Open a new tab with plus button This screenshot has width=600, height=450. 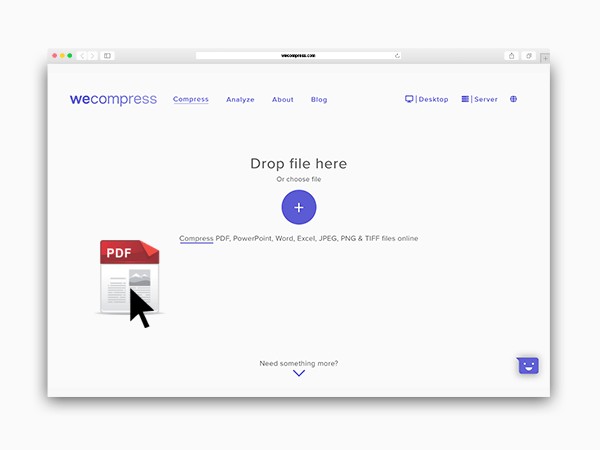click(x=545, y=58)
